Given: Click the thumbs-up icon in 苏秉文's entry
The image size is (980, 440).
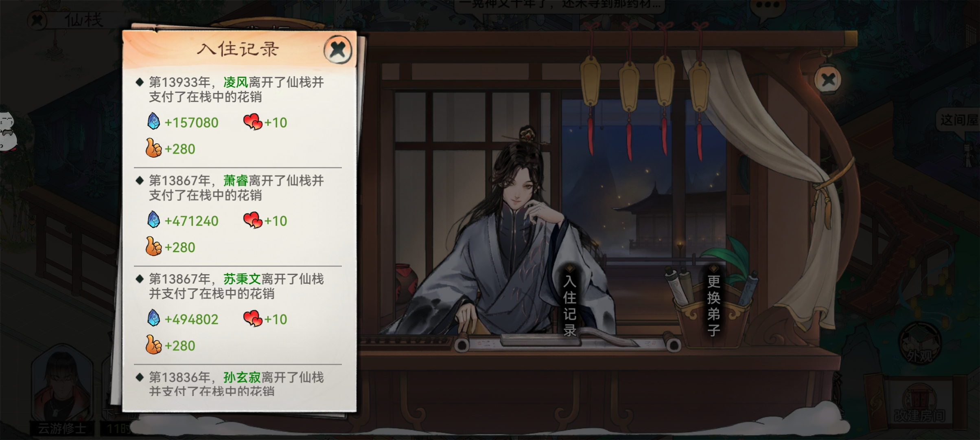Looking at the screenshot, I should [x=153, y=345].
